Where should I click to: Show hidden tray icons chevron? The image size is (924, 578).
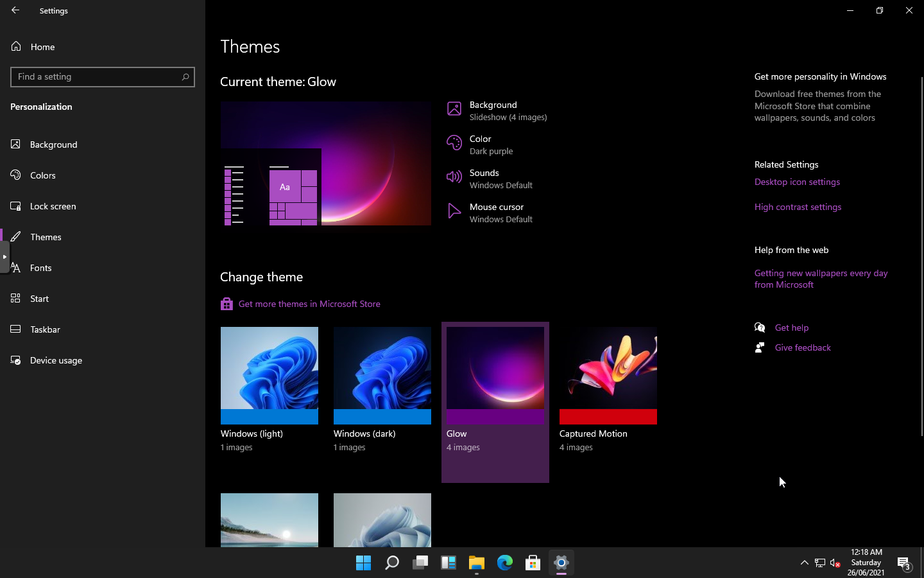(804, 563)
